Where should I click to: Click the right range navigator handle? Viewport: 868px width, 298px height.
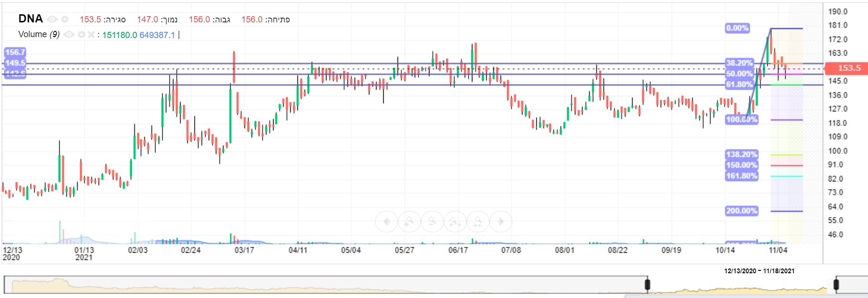tap(836, 285)
